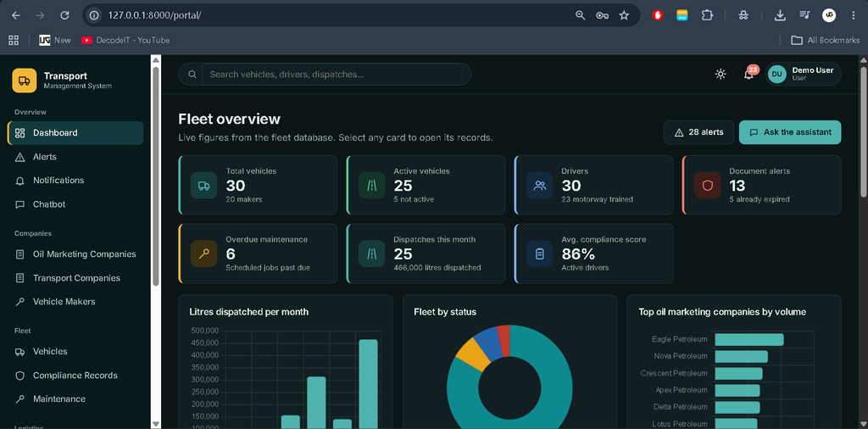Viewport: 868px width, 429px height.
Task: Click the sidebar scrollbar down arrow
Action: point(156,424)
